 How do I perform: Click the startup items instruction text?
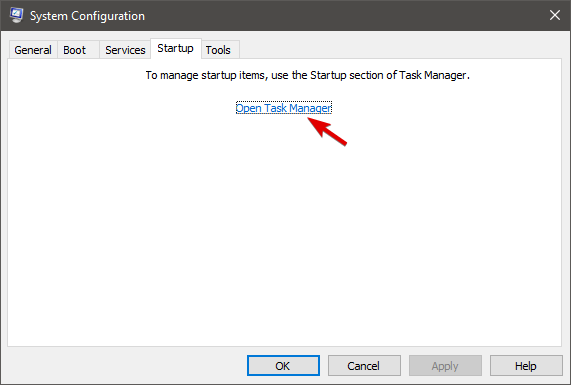[x=308, y=75]
